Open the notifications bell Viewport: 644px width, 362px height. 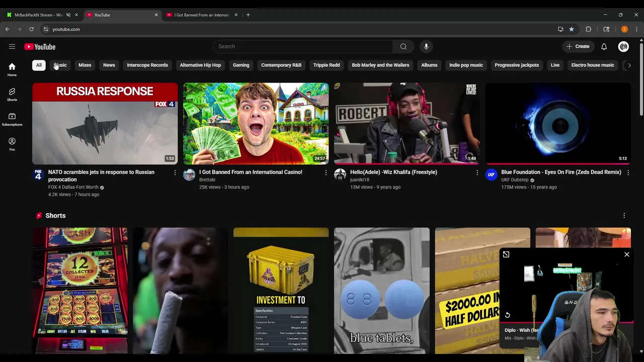(604, 46)
